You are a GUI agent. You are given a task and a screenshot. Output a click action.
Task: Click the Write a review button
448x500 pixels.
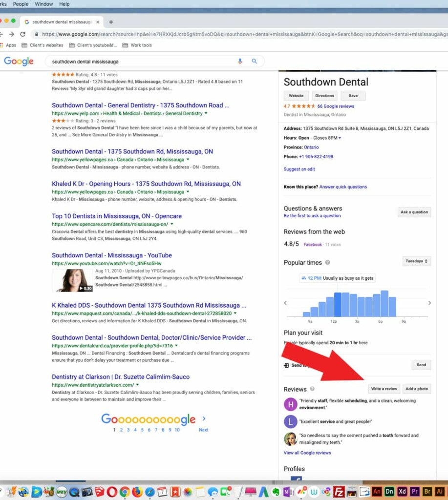[x=384, y=389]
